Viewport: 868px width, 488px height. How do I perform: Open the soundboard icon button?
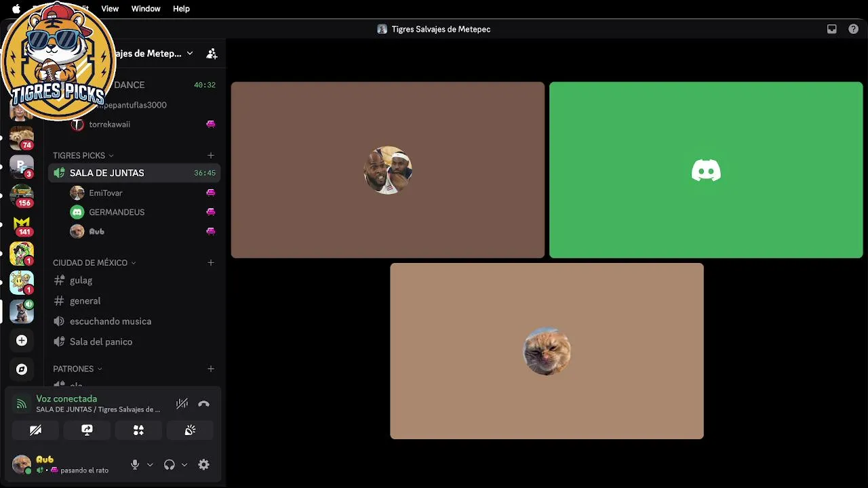pos(190,430)
